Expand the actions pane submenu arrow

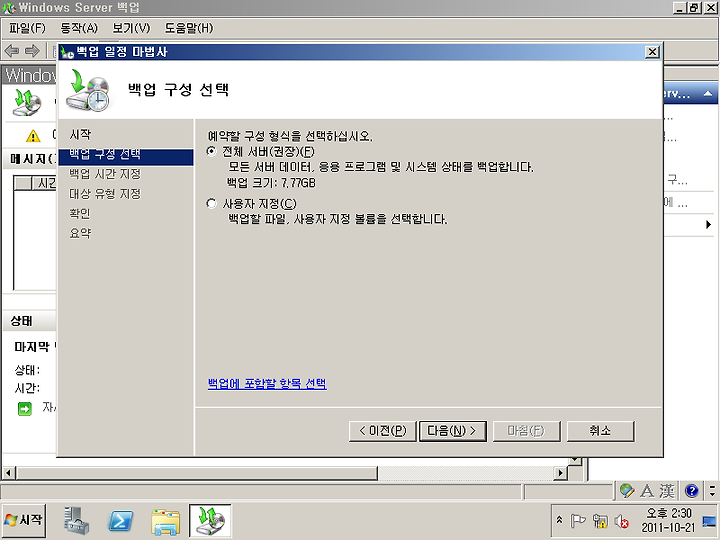pos(708,225)
